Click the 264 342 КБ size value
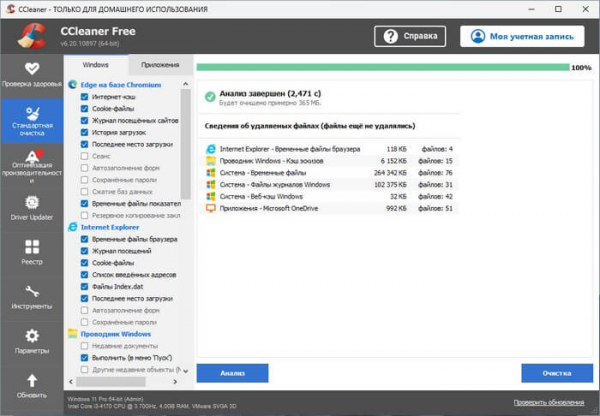The width and height of the screenshot is (600, 416). coord(390,173)
